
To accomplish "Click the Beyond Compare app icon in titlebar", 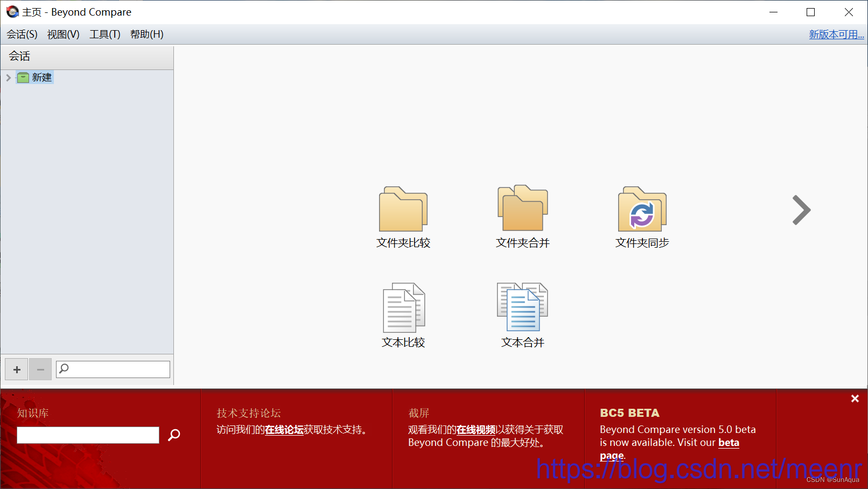I will (12, 12).
